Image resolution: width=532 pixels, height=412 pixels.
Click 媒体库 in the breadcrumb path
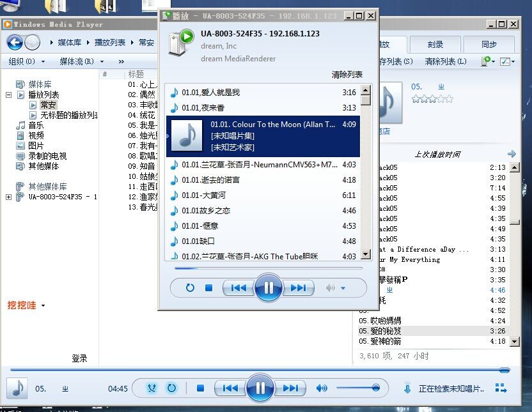(70, 43)
